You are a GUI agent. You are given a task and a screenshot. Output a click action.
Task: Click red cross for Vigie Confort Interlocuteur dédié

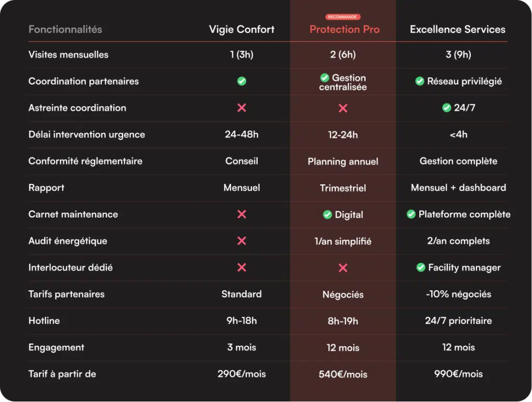pyautogui.click(x=242, y=267)
